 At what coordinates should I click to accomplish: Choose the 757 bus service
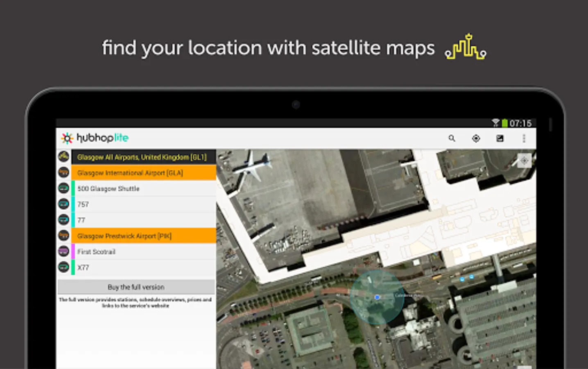point(144,204)
